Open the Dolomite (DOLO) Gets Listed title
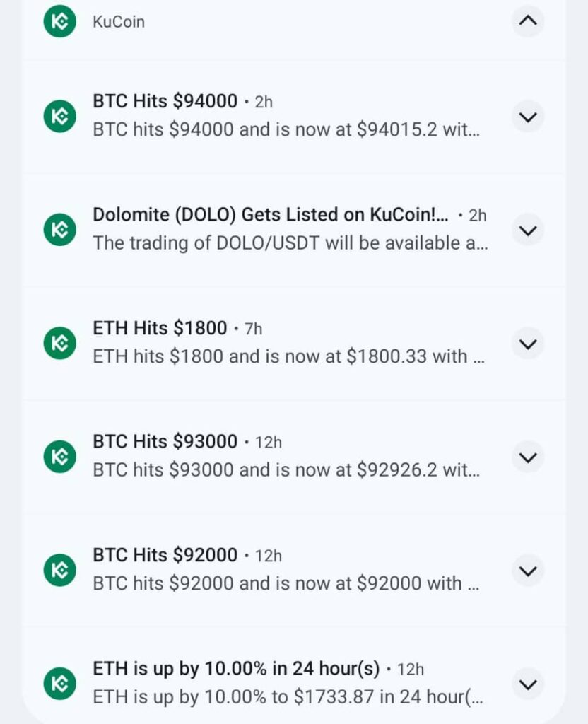Screen dimensions: 588x724 pyautogui.click(x=271, y=215)
